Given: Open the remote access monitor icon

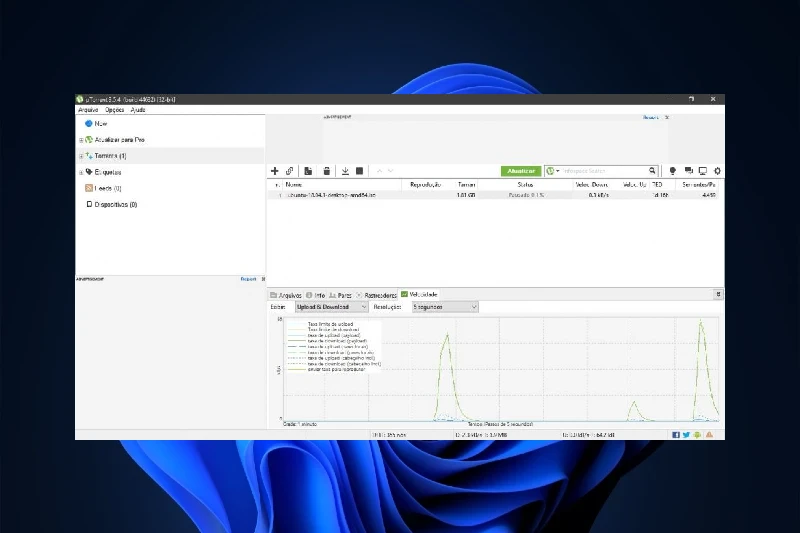Looking at the screenshot, I should [x=703, y=171].
